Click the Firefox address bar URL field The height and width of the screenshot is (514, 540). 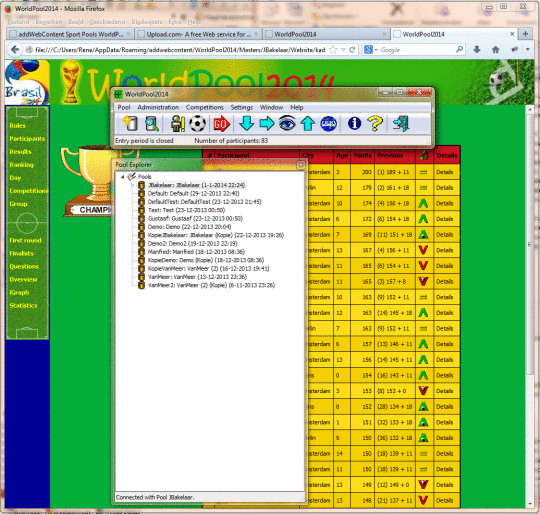[x=180, y=50]
